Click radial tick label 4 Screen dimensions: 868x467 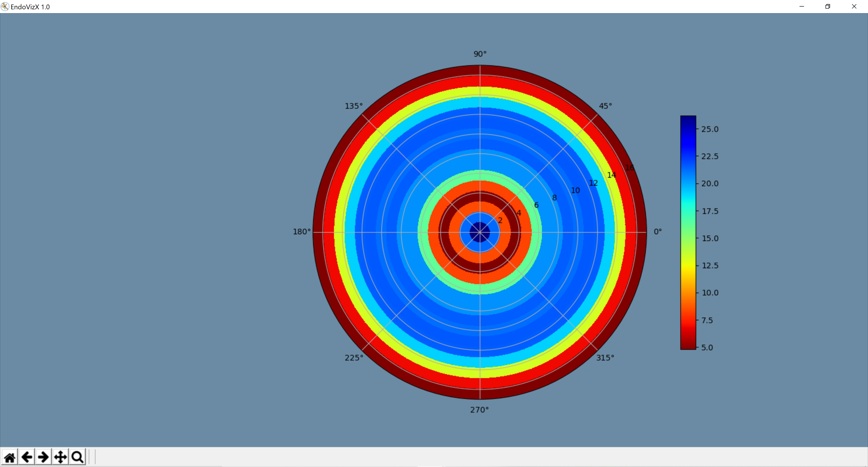click(x=519, y=213)
